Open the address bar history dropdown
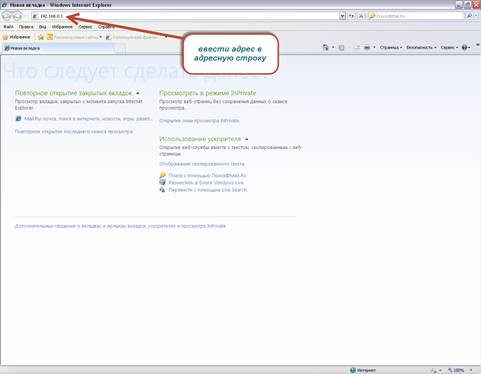 coord(342,16)
